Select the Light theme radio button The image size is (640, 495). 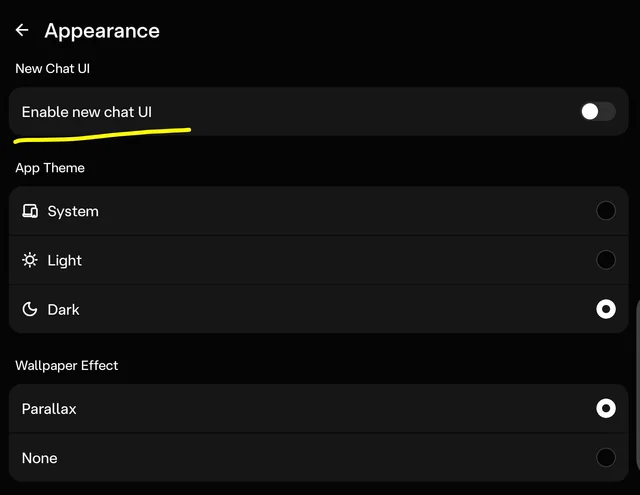(x=605, y=260)
